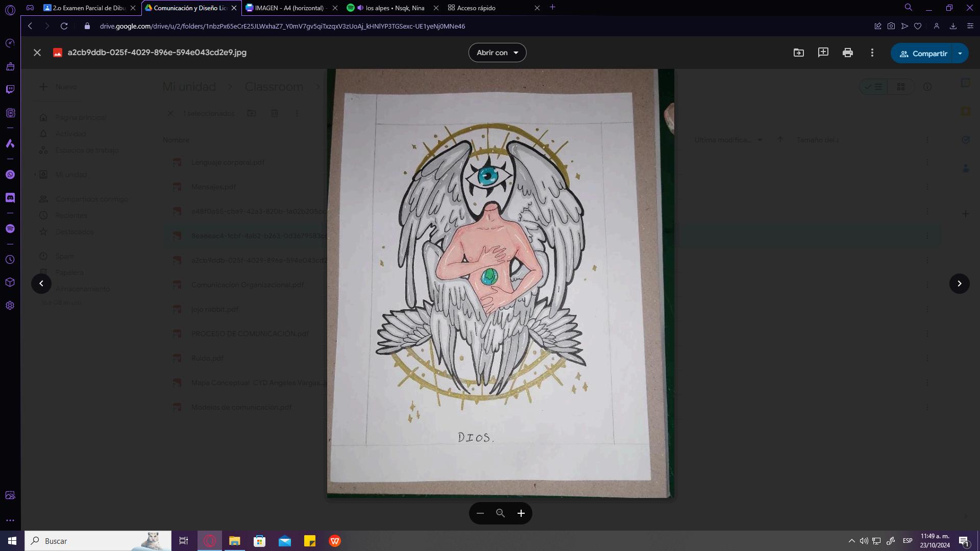Open File Explorer from the taskbar
Image resolution: width=980 pixels, height=551 pixels.
(x=234, y=541)
